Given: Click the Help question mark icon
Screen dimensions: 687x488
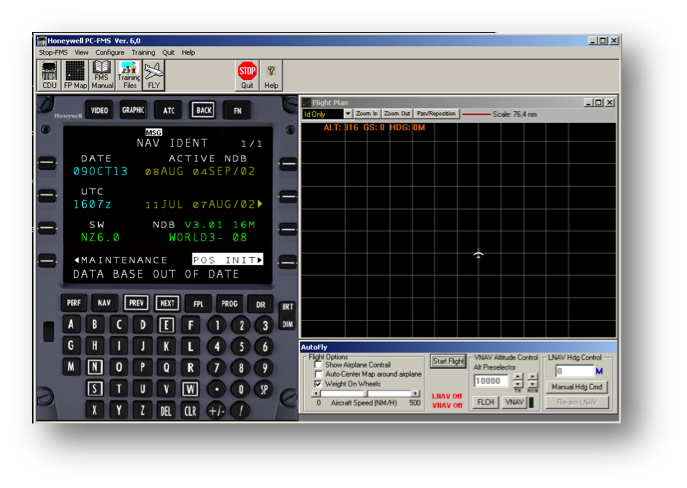Looking at the screenshot, I should coord(271,75).
